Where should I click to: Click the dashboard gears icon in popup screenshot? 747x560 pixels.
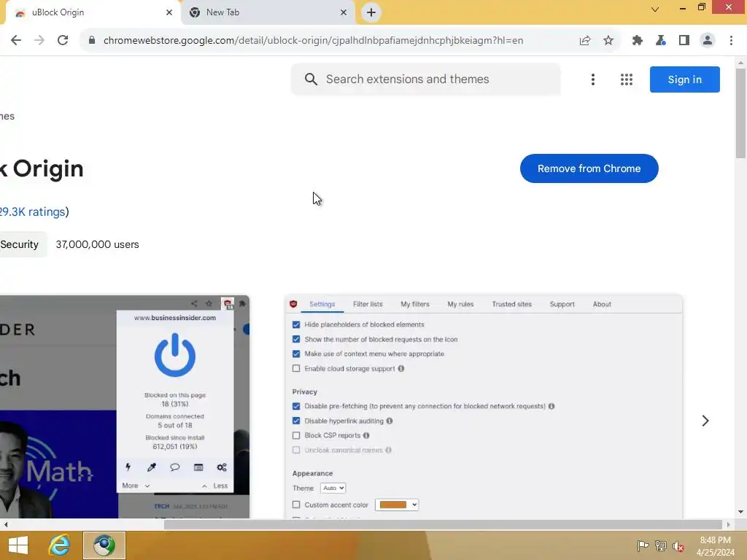[x=222, y=467]
